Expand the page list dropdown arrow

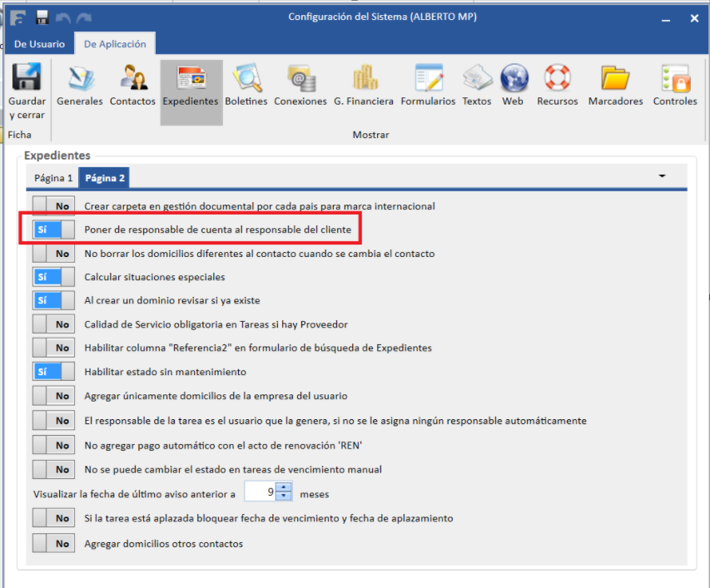663,176
